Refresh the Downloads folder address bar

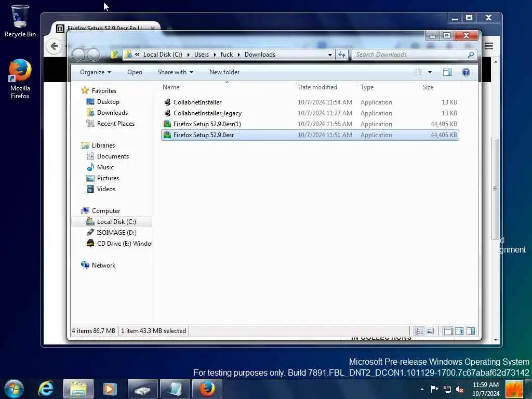(342, 55)
